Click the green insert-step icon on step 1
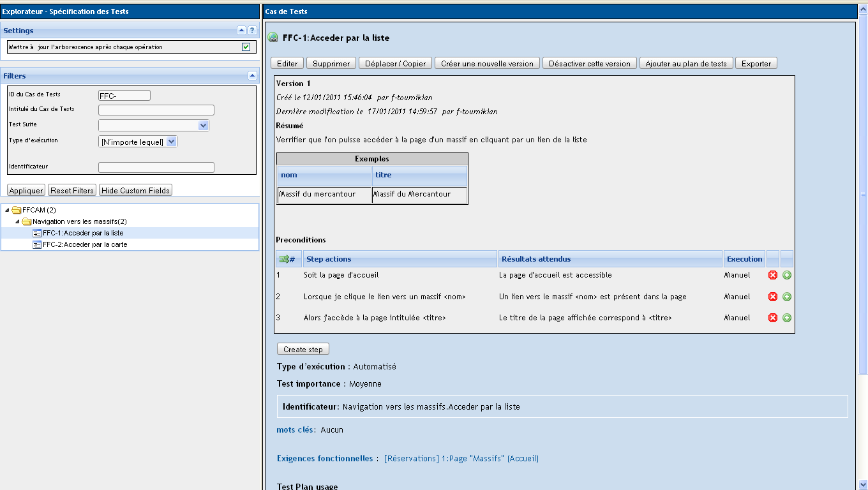The height and width of the screenshot is (490, 868). [786, 275]
